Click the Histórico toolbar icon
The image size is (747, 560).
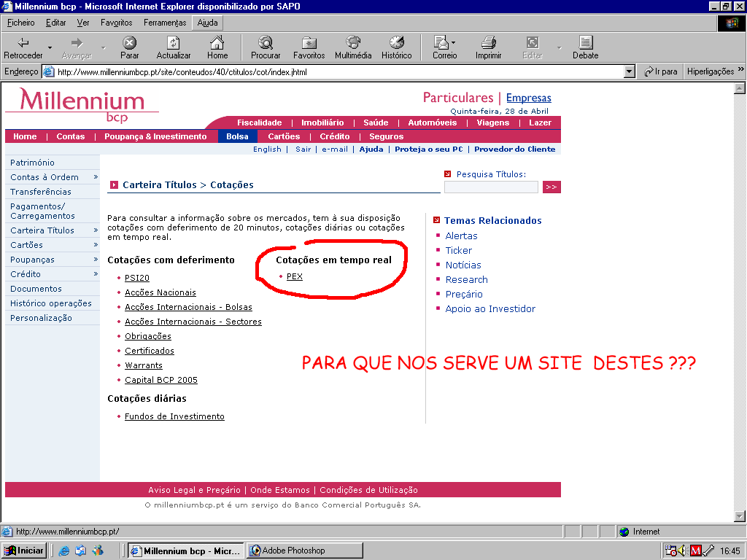click(x=397, y=47)
